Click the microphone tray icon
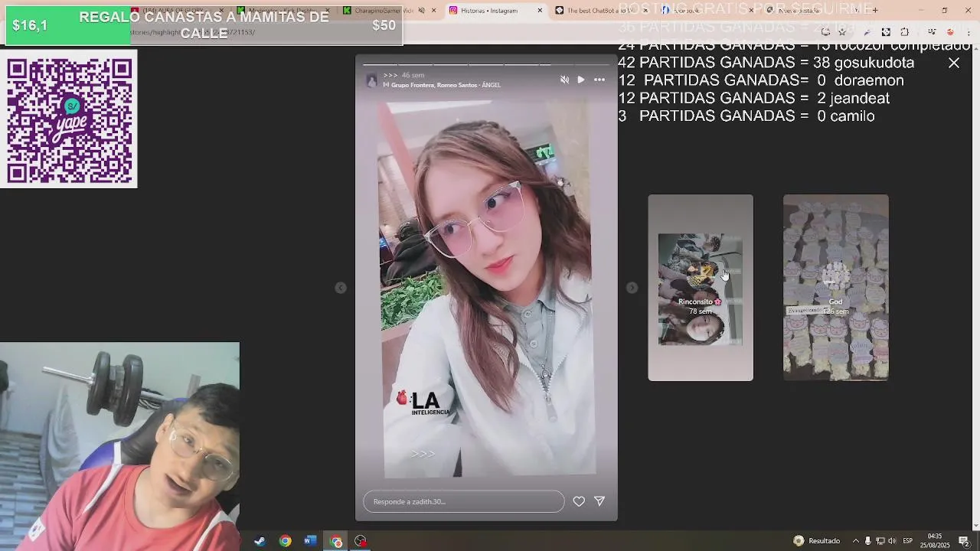This screenshot has width=980, height=551. point(868,541)
